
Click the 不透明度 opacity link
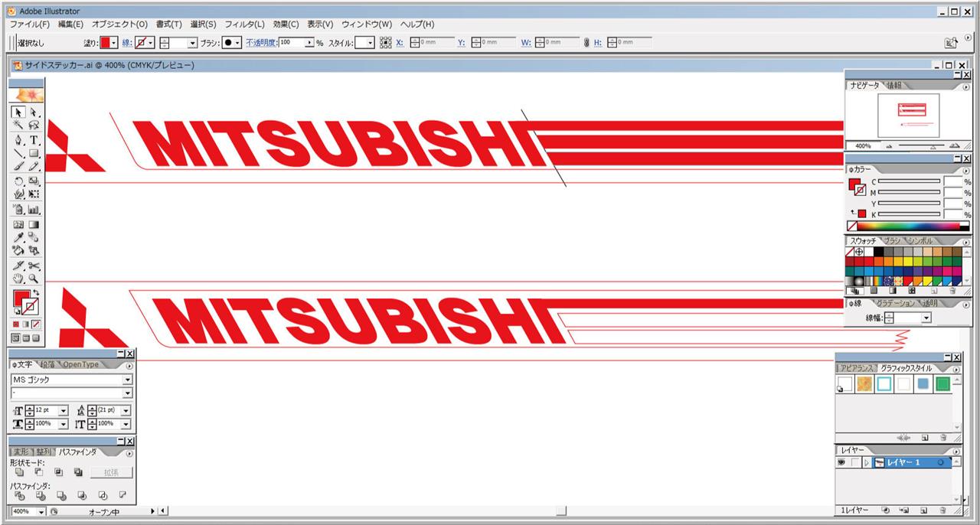[x=261, y=43]
